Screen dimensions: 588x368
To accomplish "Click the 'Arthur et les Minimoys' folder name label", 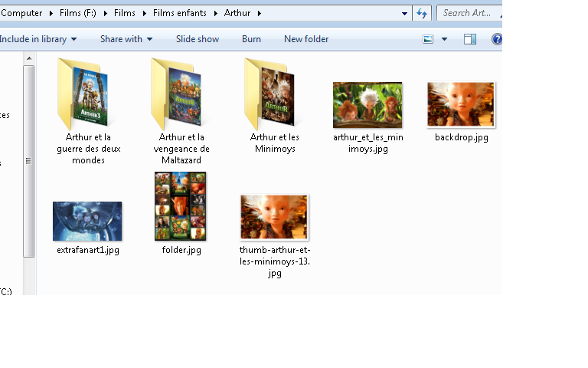I will [x=275, y=143].
